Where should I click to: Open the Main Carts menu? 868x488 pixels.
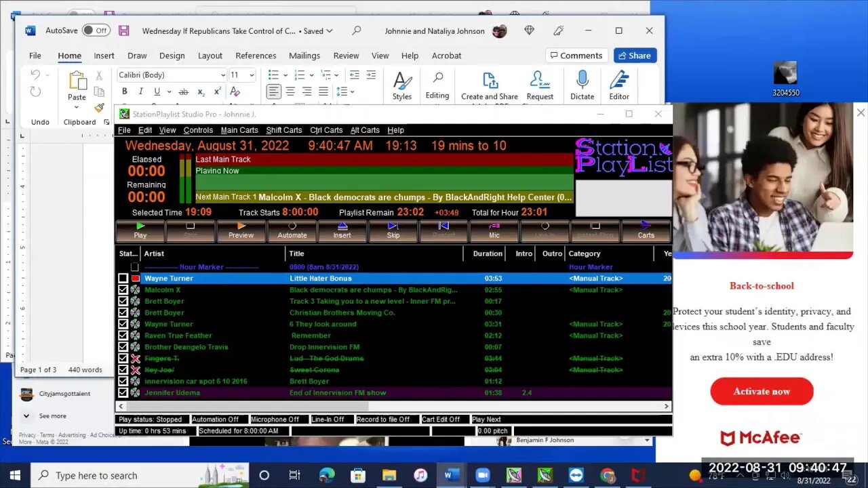click(239, 130)
